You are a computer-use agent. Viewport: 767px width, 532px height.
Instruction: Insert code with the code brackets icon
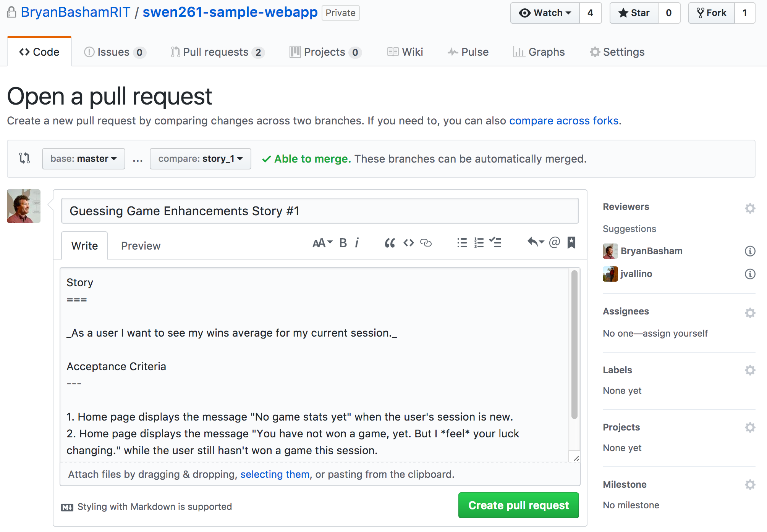(408, 243)
